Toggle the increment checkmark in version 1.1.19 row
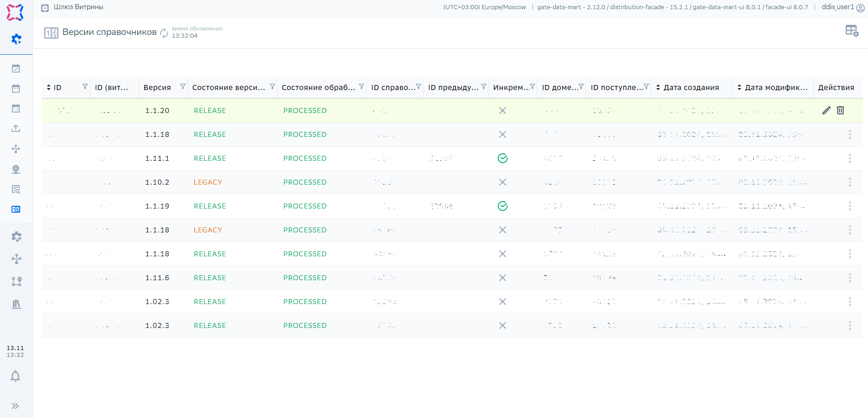Screen dimensions: 868x418 [502, 206]
